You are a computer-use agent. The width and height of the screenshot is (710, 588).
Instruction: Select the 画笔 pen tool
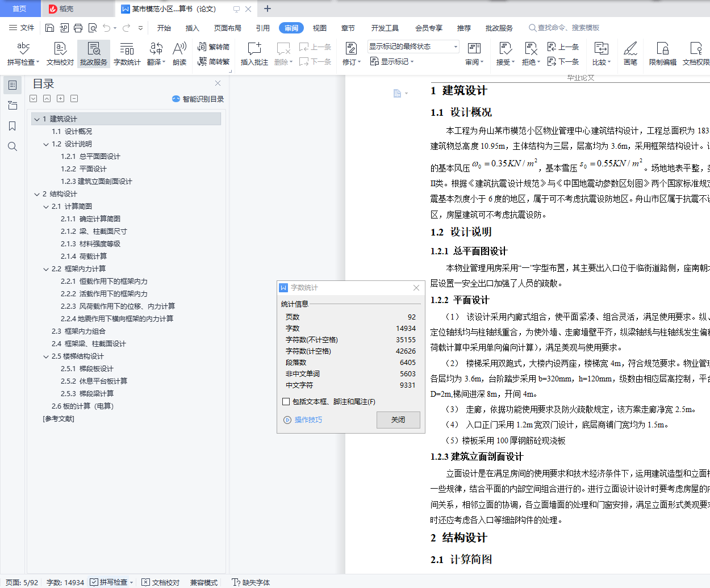click(x=630, y=53)
